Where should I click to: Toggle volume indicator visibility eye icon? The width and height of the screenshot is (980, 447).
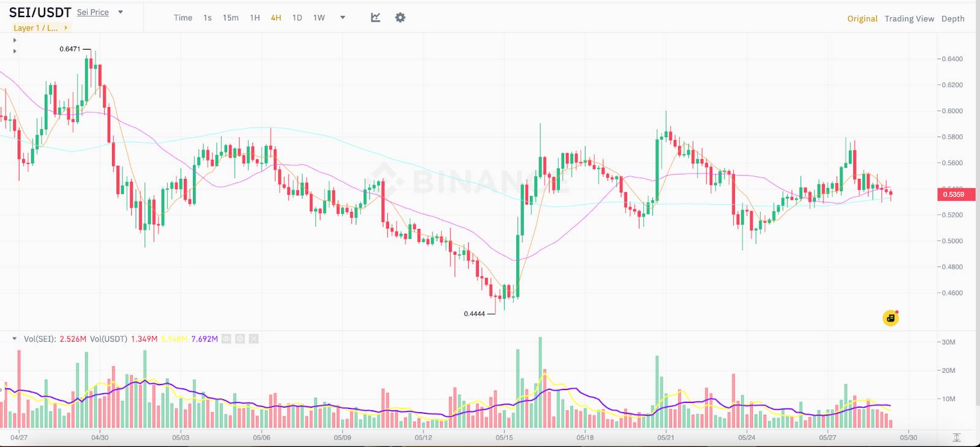tap(227, 339)
